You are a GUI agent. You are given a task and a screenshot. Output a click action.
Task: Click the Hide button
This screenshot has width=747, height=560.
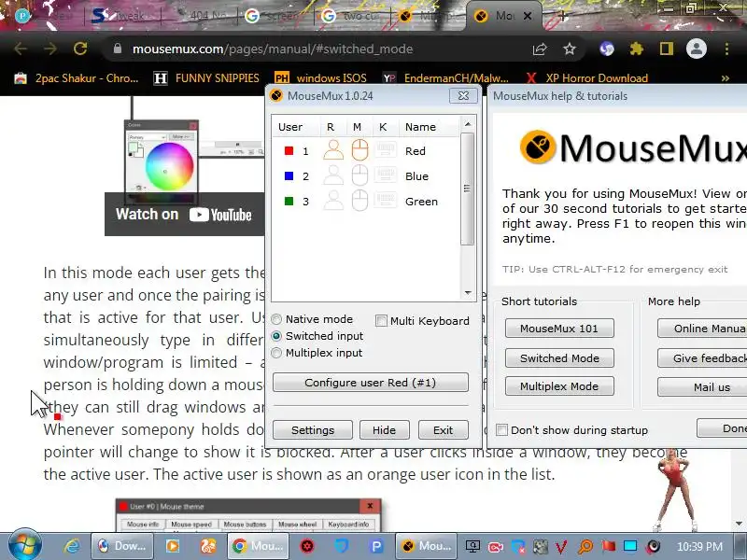384,430
